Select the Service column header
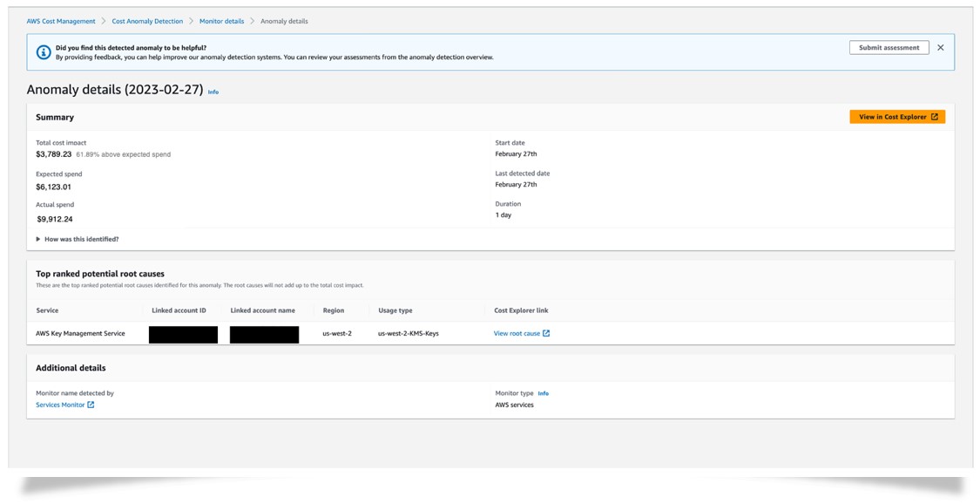The image size is (980, 504). pyautogui.click(x=47, y=310)
